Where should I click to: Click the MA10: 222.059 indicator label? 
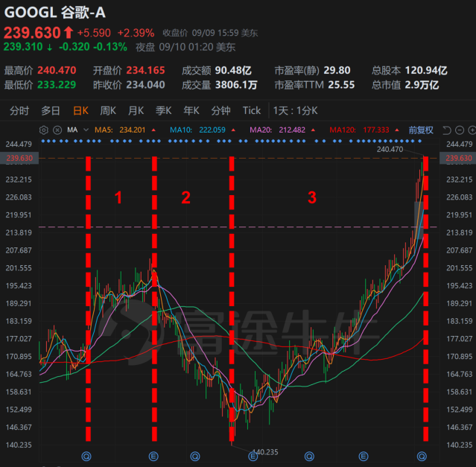(197, 130)
